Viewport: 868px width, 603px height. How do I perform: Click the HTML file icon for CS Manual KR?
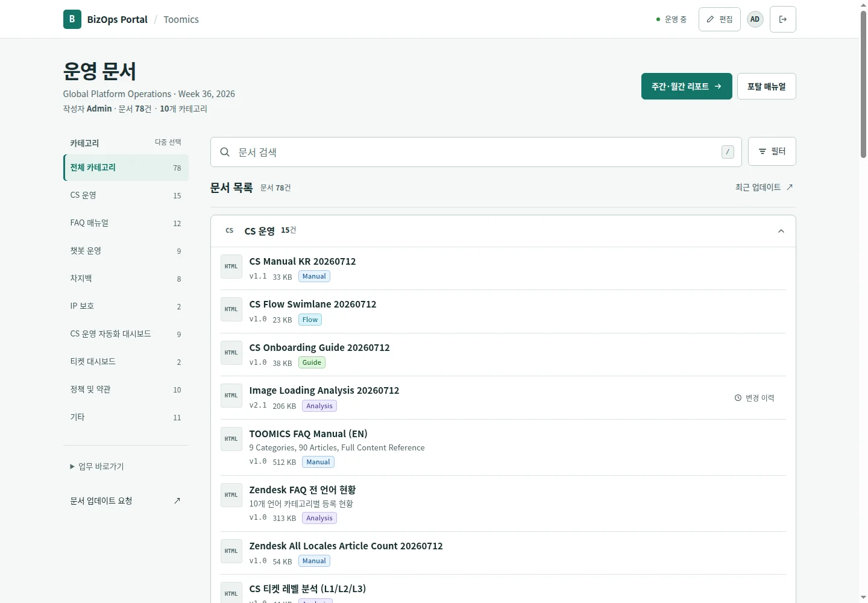point(231,267)
